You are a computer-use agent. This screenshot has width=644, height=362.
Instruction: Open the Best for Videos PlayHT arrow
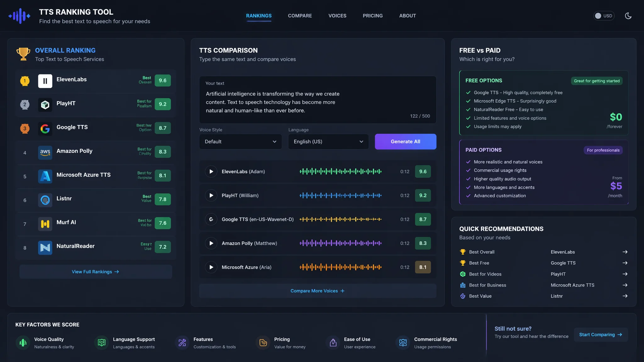pos(625,274)
